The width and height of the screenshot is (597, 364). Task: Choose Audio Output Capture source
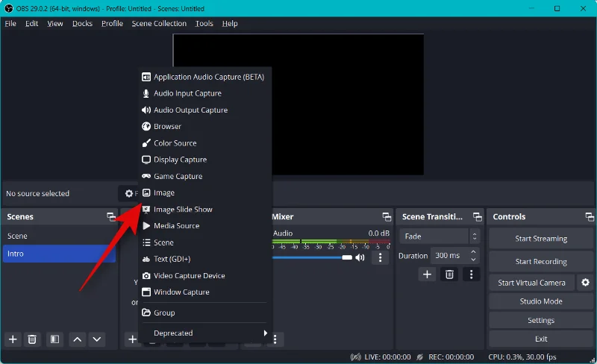[x=204, y=110]
